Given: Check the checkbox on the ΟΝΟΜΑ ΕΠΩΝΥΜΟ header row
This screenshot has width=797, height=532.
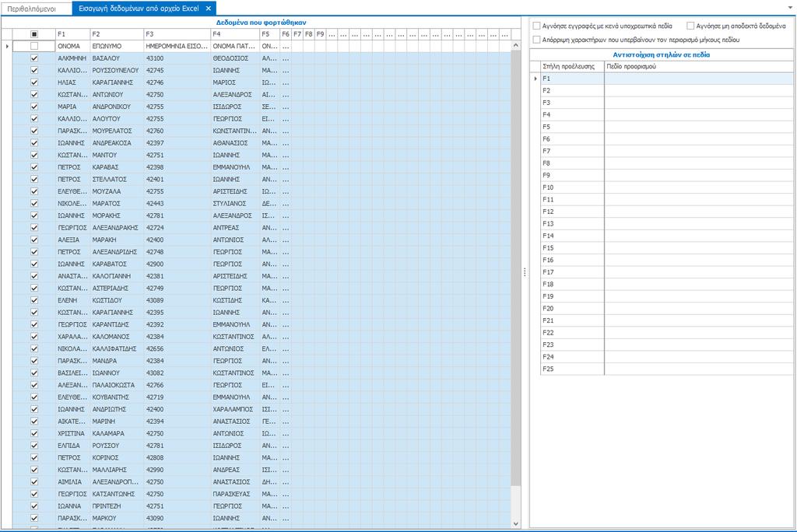Looking at the screenshot, I should pos(34,46).
